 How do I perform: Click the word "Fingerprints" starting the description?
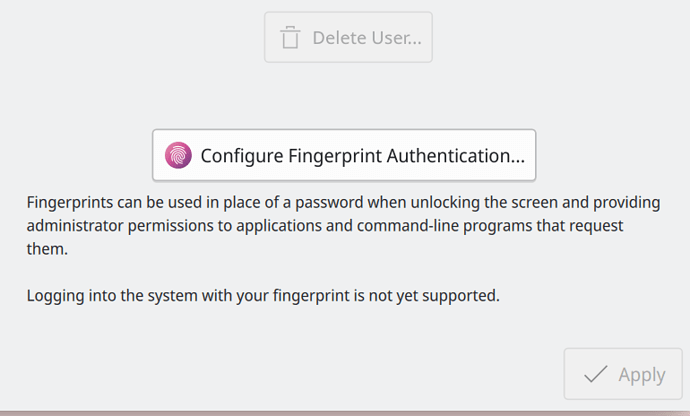pyautogui.click(x=70, y=203)
